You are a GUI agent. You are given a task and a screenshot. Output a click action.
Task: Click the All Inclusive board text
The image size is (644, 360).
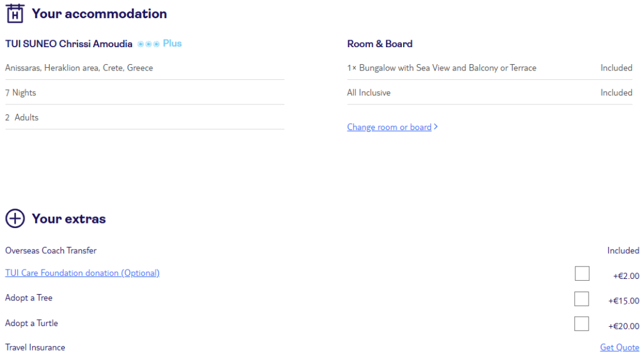point(369,93)
